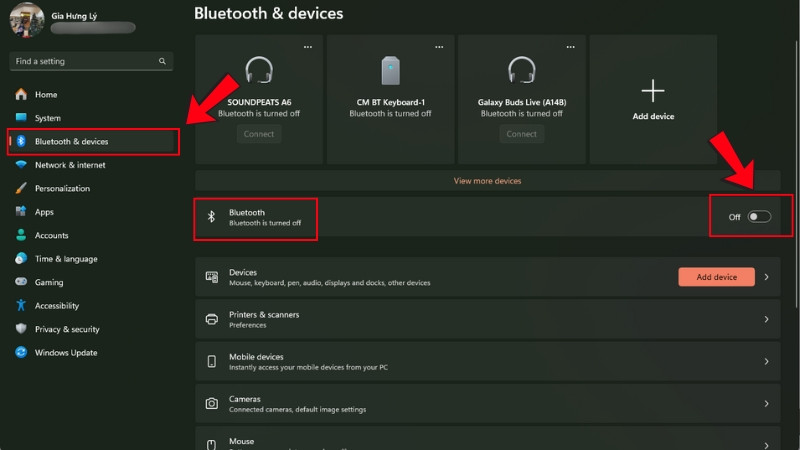The image size is (800, 450).
Task: Click the Devices row icon
Action: point(212,277)
